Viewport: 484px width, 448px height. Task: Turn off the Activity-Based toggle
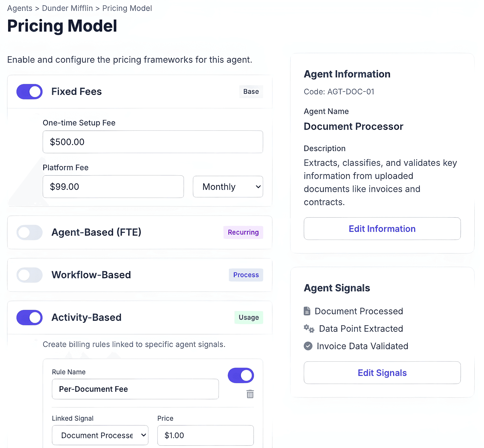click(29, 317)
